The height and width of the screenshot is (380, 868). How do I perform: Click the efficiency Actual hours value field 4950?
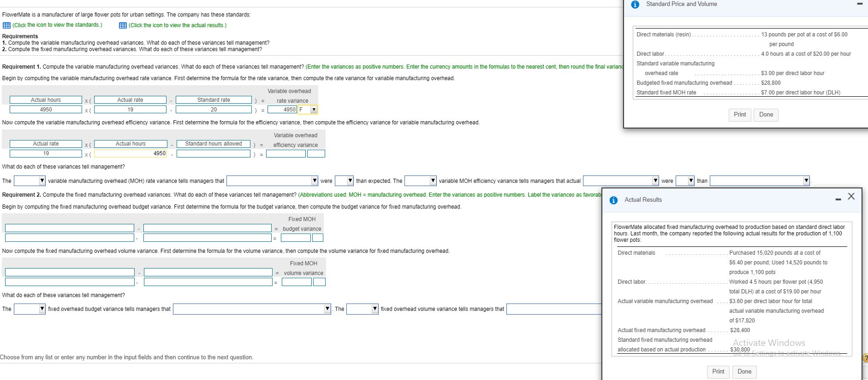(131, 154)
